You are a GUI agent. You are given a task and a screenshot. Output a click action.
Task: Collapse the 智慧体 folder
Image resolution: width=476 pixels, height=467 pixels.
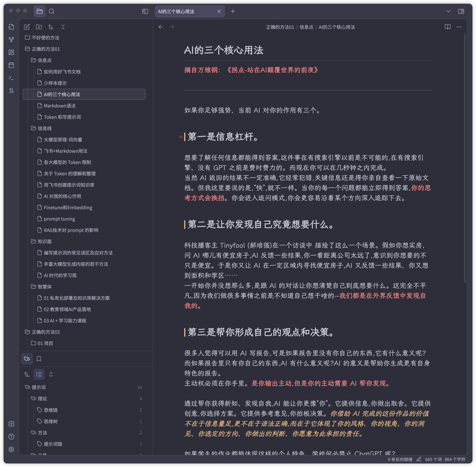coord(84,287)
